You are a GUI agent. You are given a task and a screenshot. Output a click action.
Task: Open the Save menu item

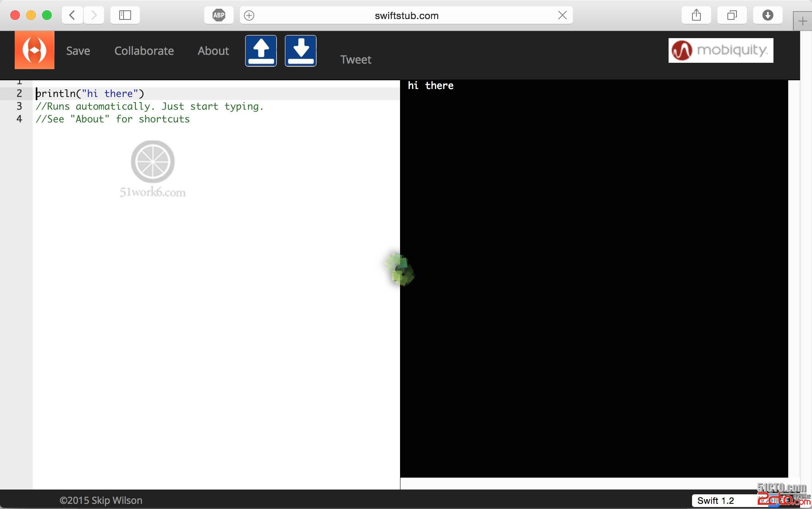[x=78, y=51]
